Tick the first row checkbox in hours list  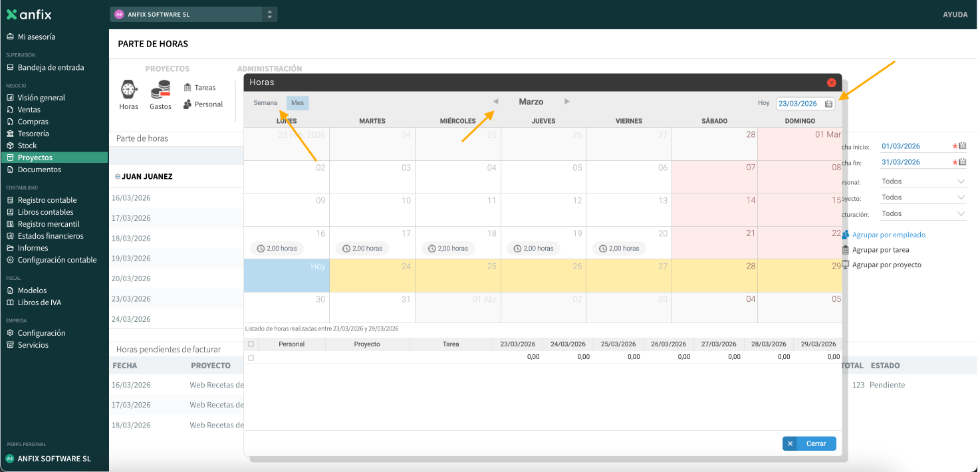(251, 358)
